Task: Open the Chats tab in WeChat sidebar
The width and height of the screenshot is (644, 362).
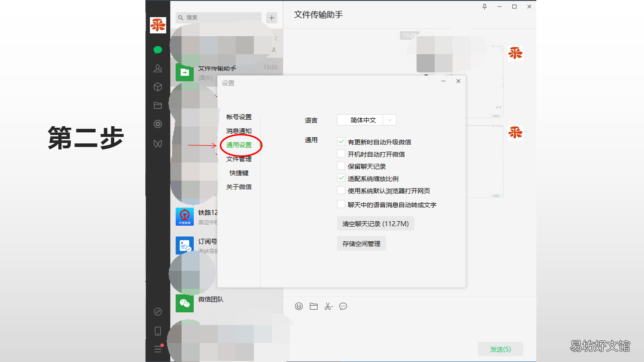Action: [158, 50]
